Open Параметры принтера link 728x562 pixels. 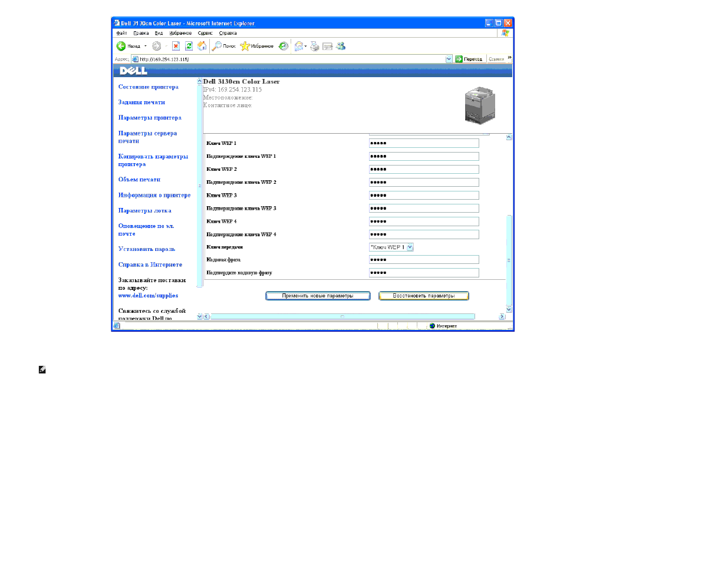point(150,117)
